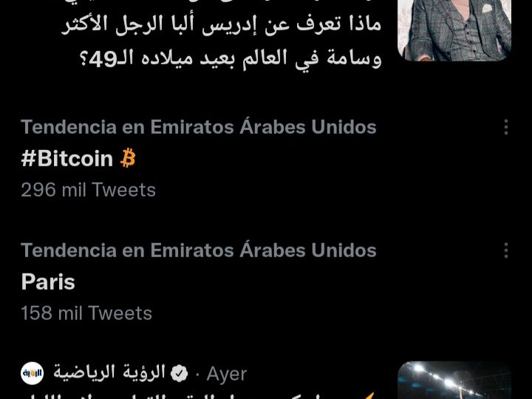
Task: Click the الرؤية الرياضية account name
Action: point(109,372)
